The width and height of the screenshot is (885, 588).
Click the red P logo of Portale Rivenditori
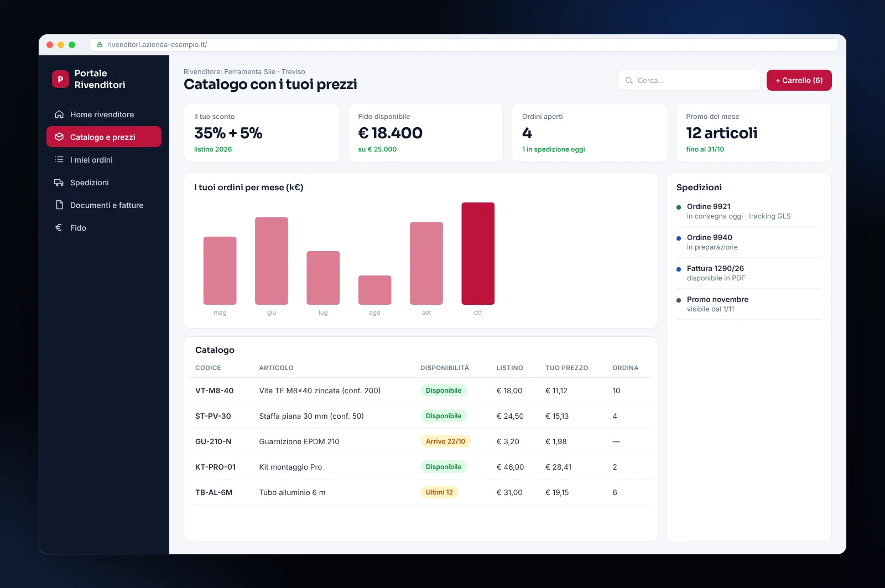[x=60, y=79]
